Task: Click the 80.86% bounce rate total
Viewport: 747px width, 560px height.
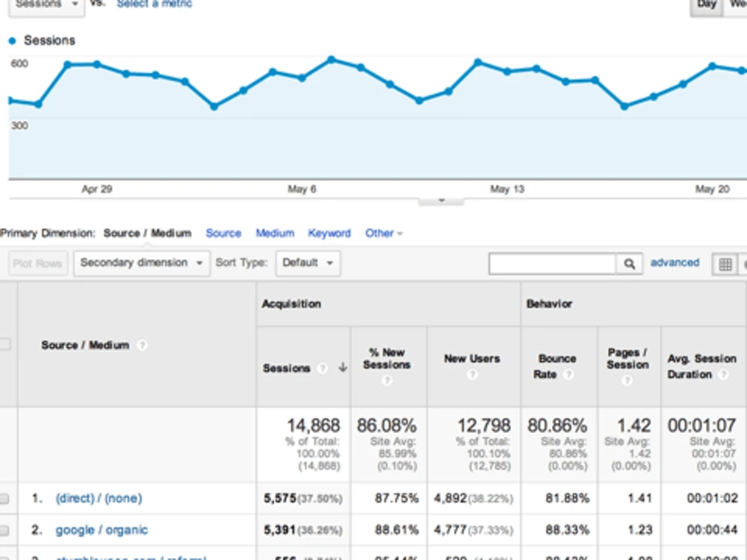Action: [557, 426]
